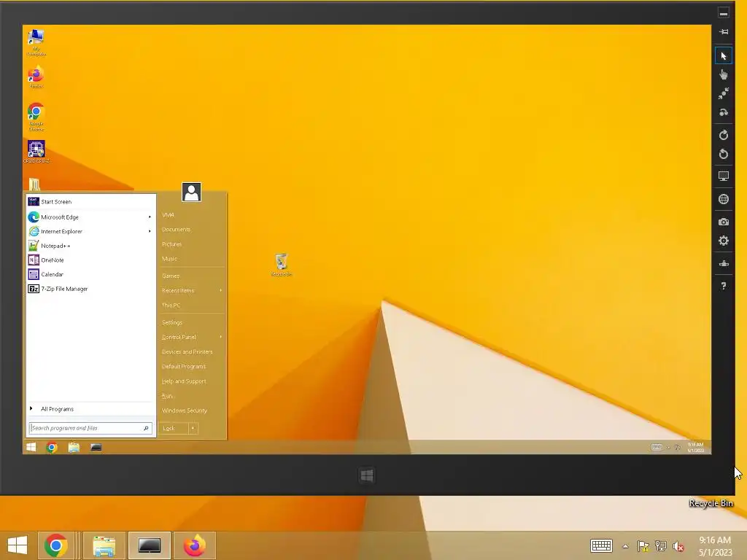Screen dimensions: 747x560
Task: Rotate simulator clockwise
Action: coord(723,135)
